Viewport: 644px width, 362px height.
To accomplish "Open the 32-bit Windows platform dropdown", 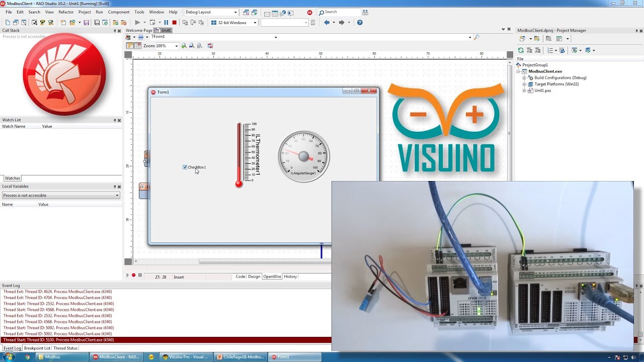I will (x=255, y=23).
